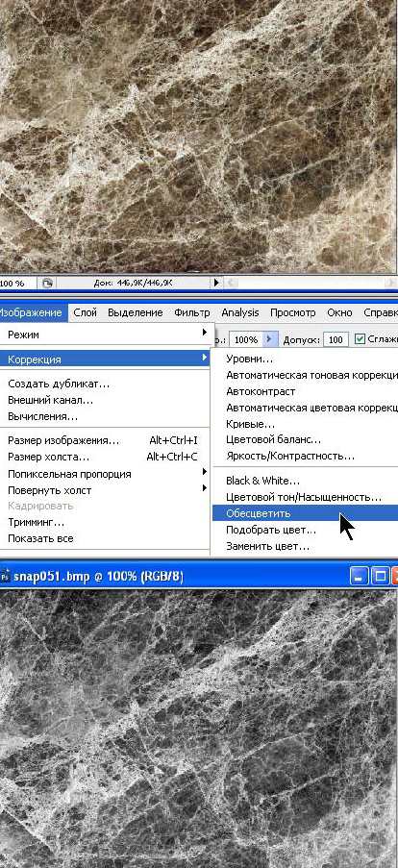Open the Изображение menu
Viewport: 398px width, 868px height.
(x=31, y=312)
